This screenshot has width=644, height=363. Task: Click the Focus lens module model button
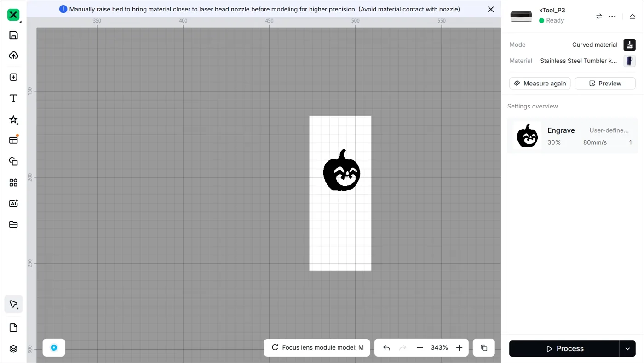click(317, 347)
